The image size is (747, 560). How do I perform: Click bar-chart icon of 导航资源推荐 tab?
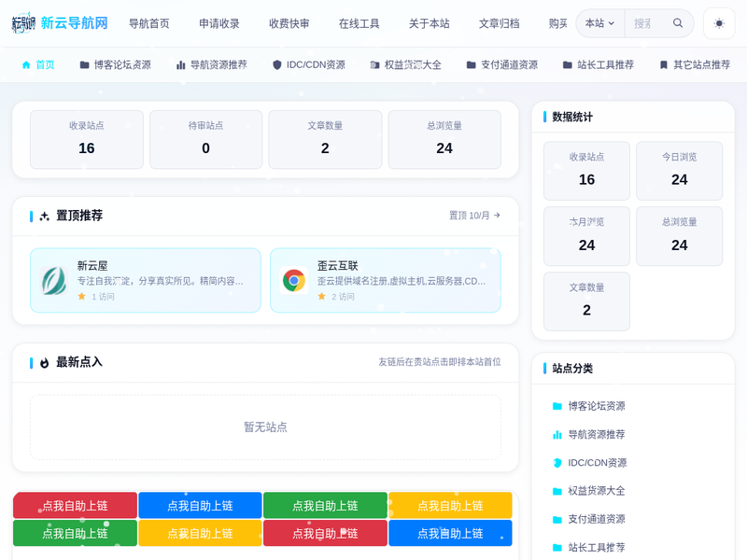pos(180,64)
